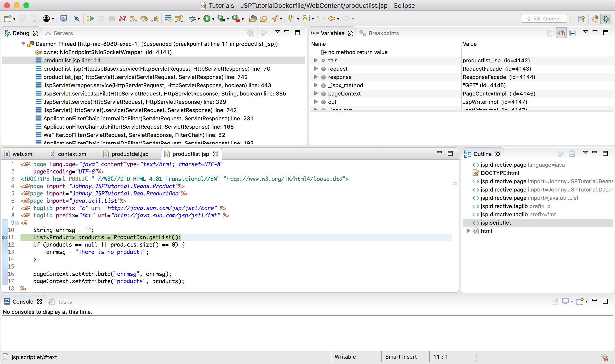Click the status bar progress icon
Image resolution: width=615 pixels, height=364 pixels.
(x=604, y=357)
